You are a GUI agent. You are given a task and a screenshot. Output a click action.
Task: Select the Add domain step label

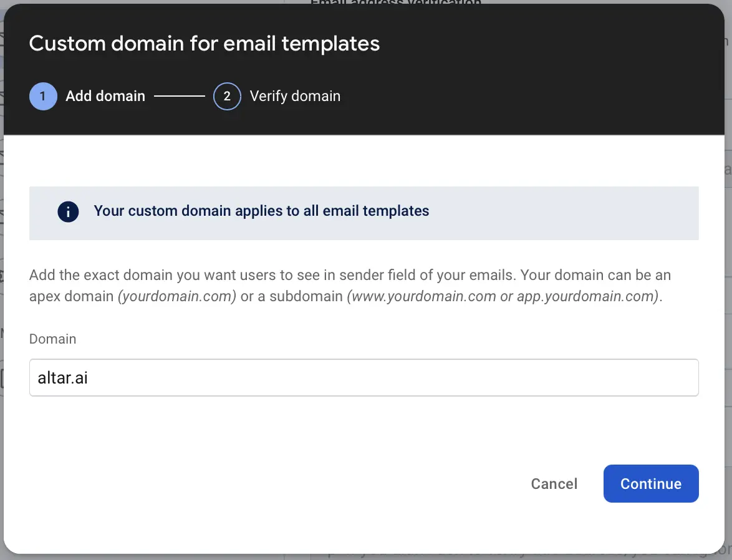click(105, 97)
